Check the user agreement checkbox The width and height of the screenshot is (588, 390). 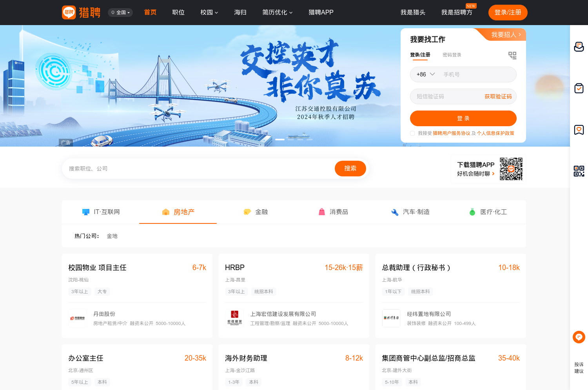(x=412, y=133)
